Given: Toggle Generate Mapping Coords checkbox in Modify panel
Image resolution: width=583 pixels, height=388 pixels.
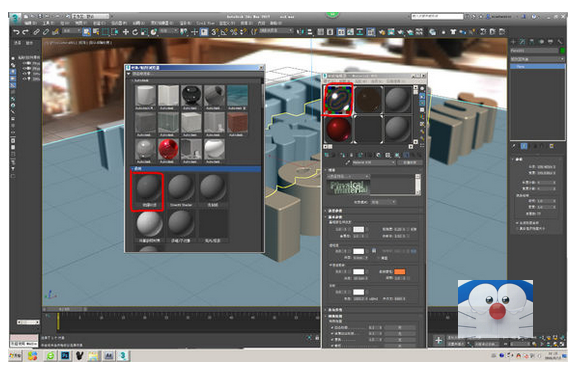Looking at the screenshot, I should point(517,223).
